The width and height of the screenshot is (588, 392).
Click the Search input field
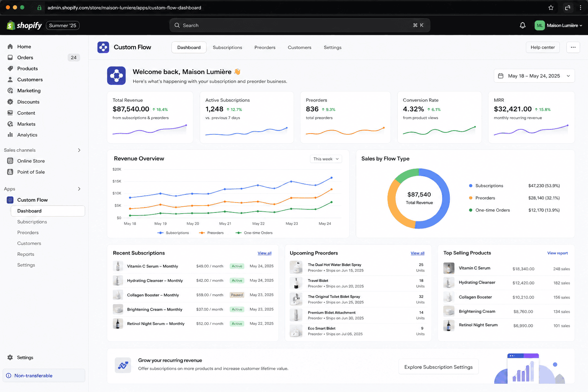(x=300, y=25)
